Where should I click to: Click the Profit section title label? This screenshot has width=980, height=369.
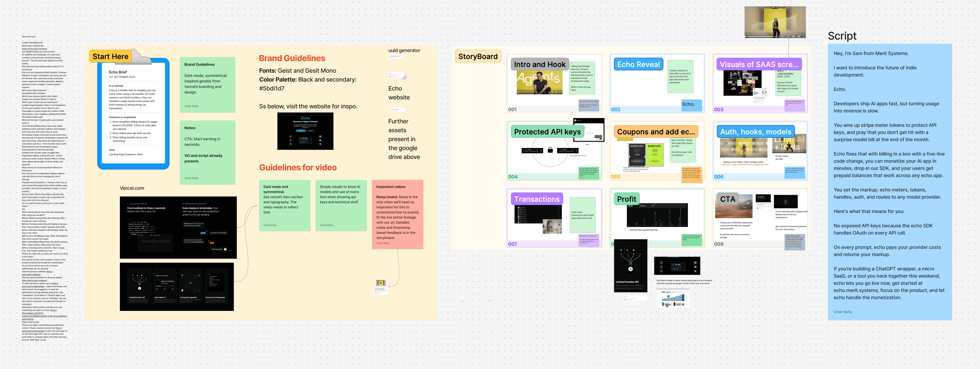tap(626, 199)
